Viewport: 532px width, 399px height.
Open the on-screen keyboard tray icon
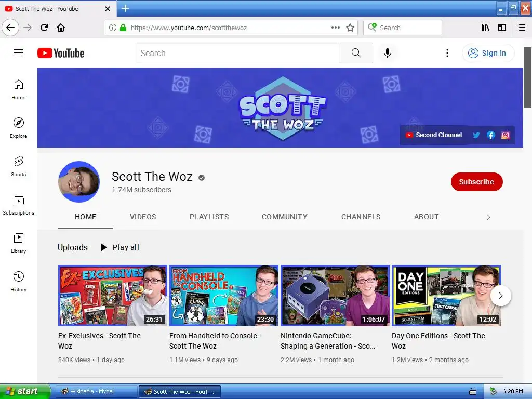472,392
